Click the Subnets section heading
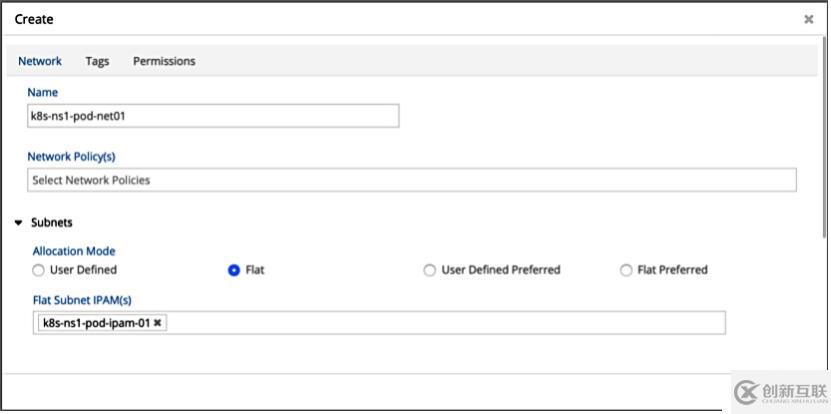The width and height of the screenshot is (831, 414). [x=51, y=223]
